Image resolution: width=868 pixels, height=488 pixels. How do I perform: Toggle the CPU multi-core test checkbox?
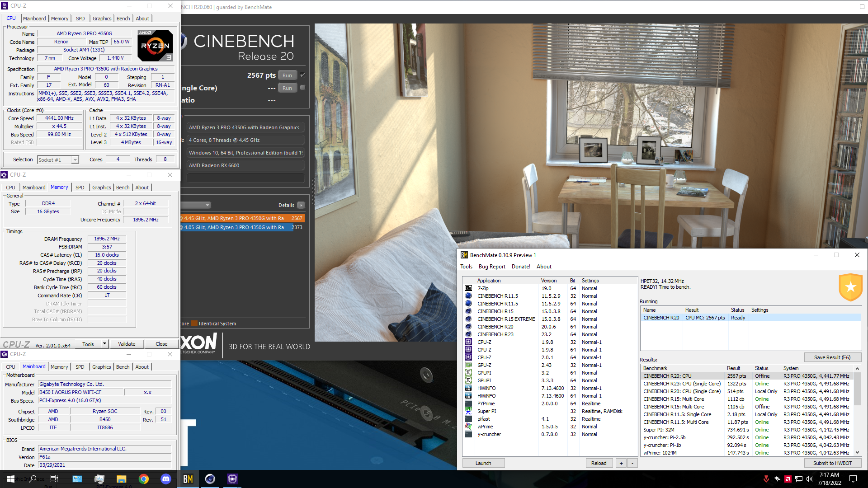tap(303, 75)
